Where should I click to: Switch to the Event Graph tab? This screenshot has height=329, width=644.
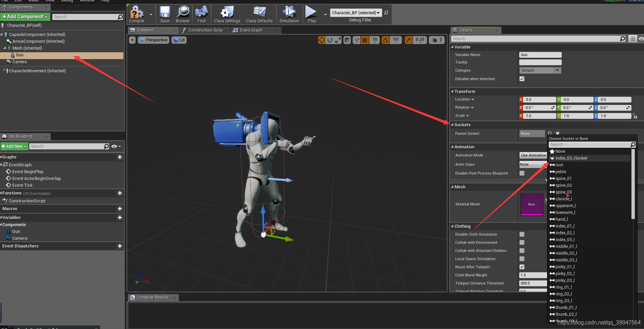pyautogui.click(x=251, y=30)
